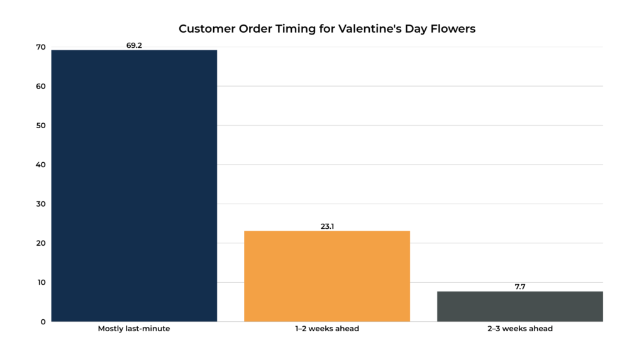Image resolution: width=644 pixels, height=362 pixels.
Task: Click the "2–3 weeks ahead" axis label
Action: (x=520, y=329)
